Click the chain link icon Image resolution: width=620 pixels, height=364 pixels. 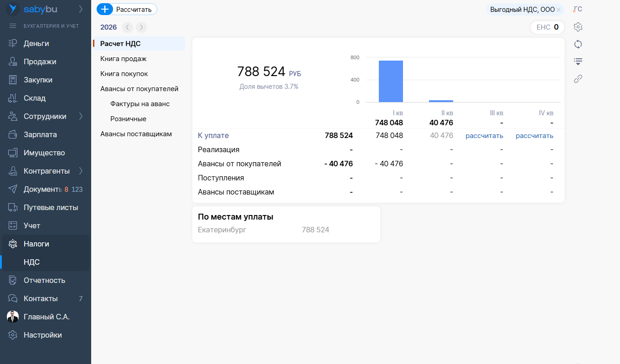point(578,79)
